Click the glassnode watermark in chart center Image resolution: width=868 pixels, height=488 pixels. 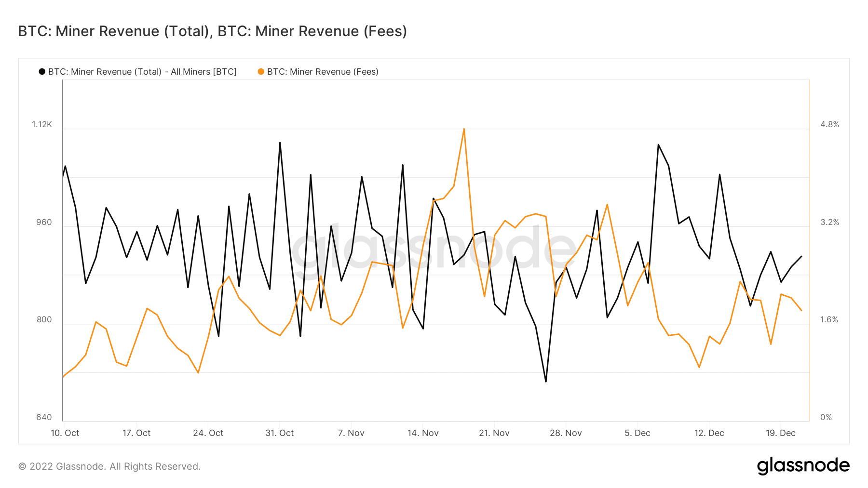(434, 248)
